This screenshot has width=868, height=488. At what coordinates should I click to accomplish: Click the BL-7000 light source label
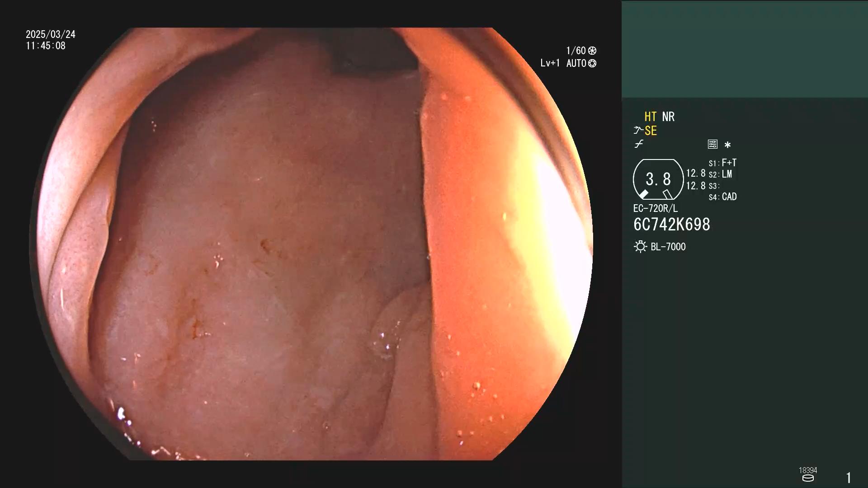(x=668, y=247)
